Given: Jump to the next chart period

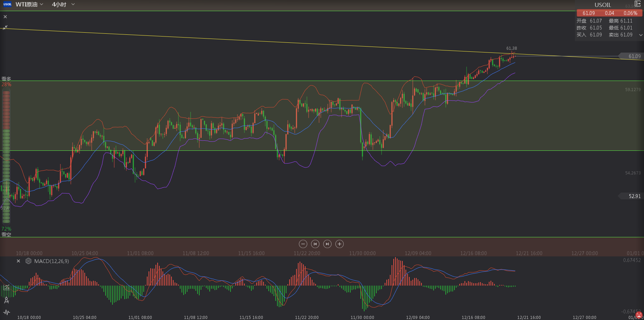Looking at the screenshot, I should (327, 244).
